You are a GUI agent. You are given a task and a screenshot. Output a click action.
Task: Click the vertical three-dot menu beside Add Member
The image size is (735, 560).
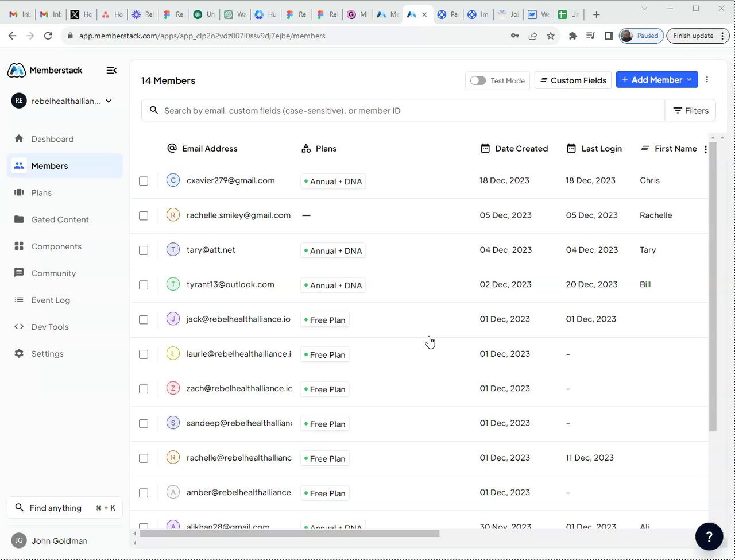[707, 80]
